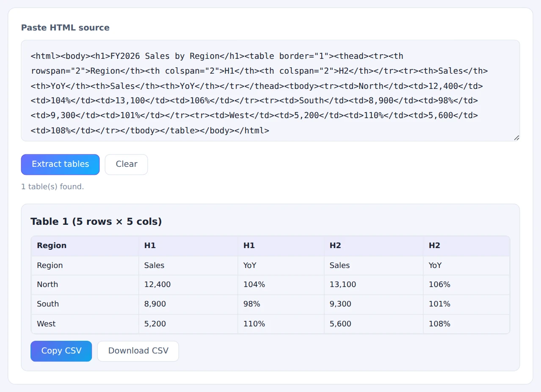Click the 110% YoY cell
The image size is (541, 392).
click(x=281, y=324)
